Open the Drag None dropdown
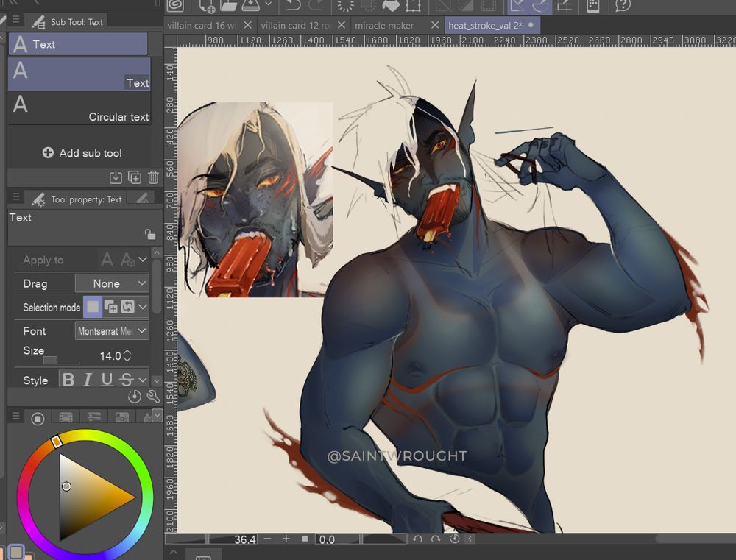The height and width of the screenshot is (560, 736). pos(111,283)
